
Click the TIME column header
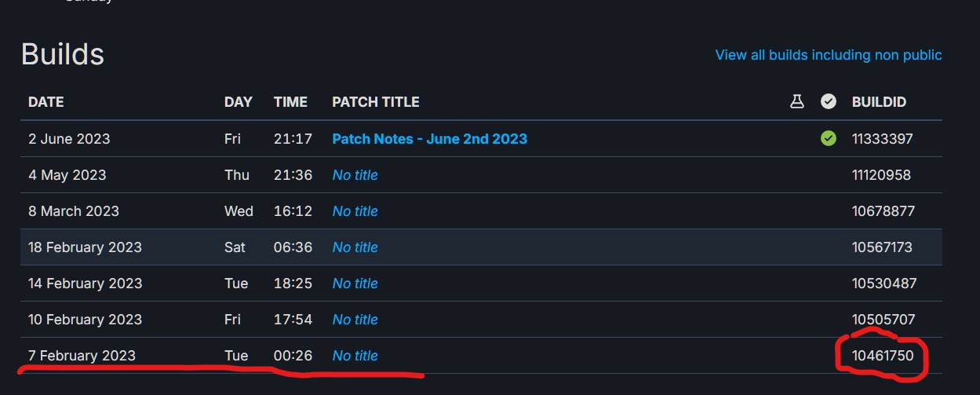tap(290, 102)
